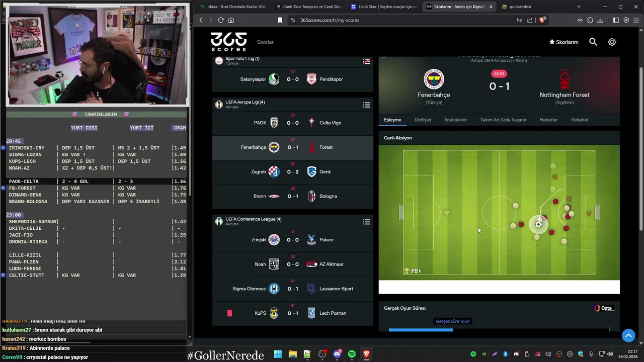Select the Sigma Olomouc vs Lausanne-Sport match
Screen dimensions: 644x362
pos(293,289)
